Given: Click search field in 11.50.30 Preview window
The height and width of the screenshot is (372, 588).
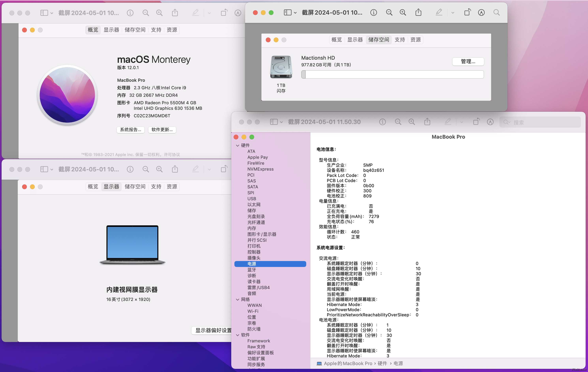Looking at the screenshot, I should [x=540, y=122].
